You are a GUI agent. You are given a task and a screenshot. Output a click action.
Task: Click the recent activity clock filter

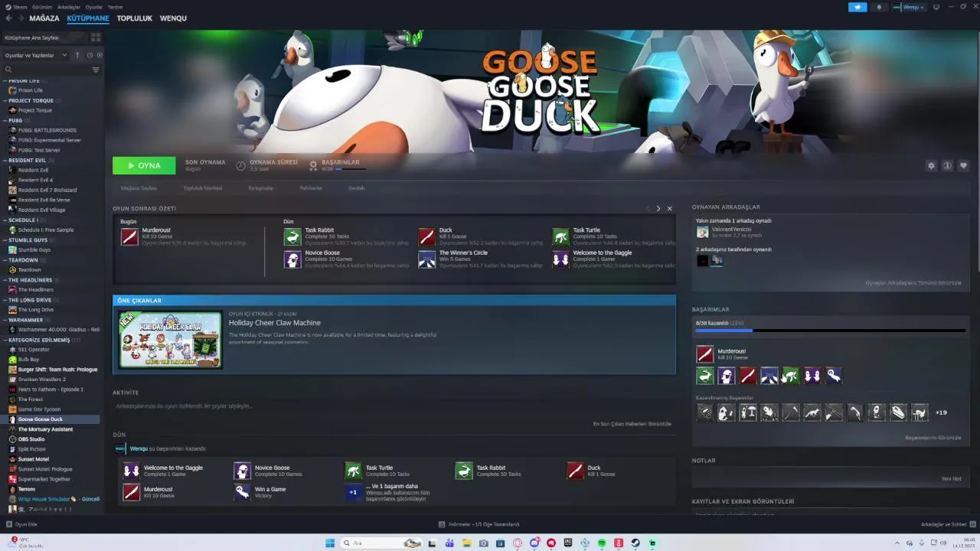pos(90,55)
